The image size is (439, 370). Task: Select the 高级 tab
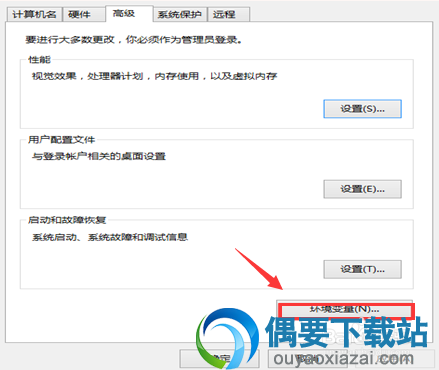pos(129,14)
